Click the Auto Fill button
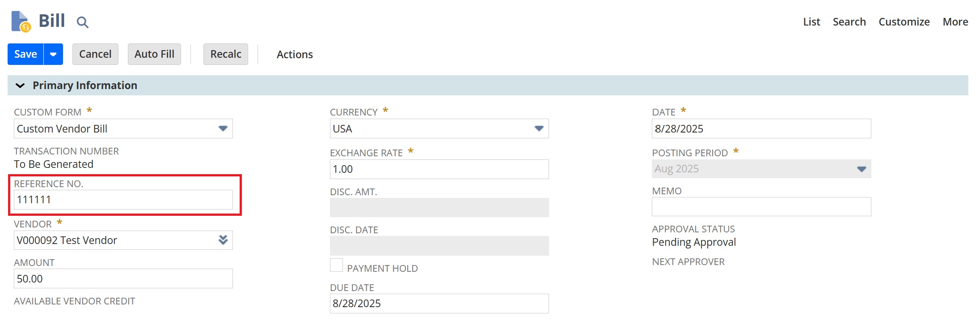980x321 pixels. click(154, 54)
